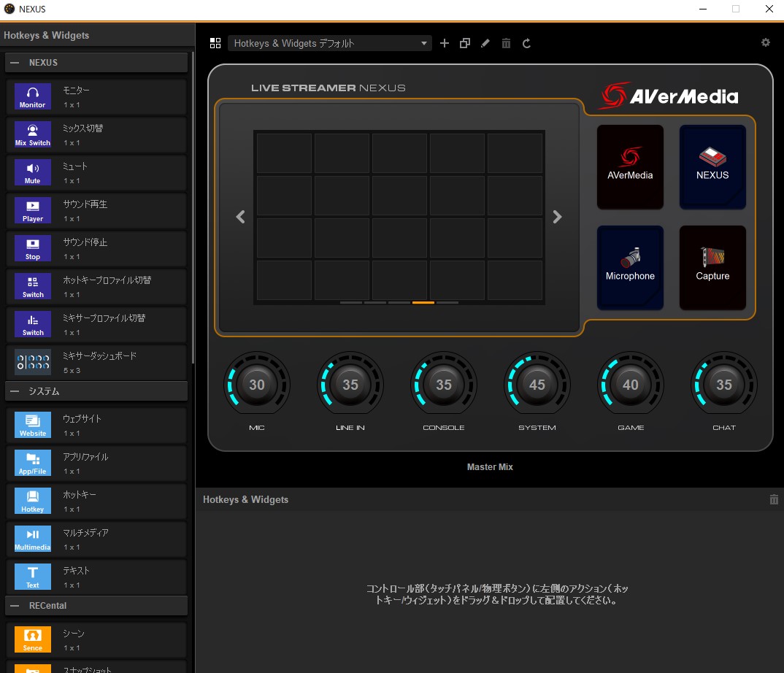Viewport: 784px width, 673px height.
Task: Add a new profile with plus icon
Action: coord(445,43)
